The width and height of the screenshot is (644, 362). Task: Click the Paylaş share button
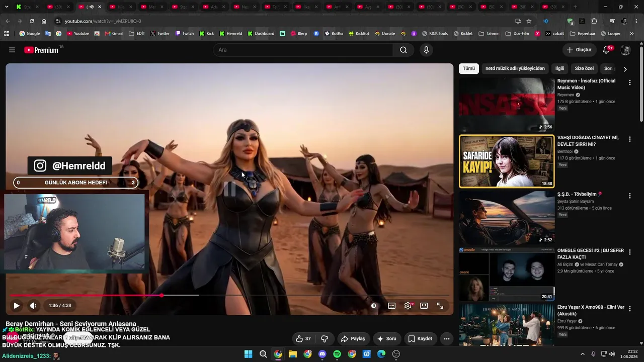[x=354, y=339]
